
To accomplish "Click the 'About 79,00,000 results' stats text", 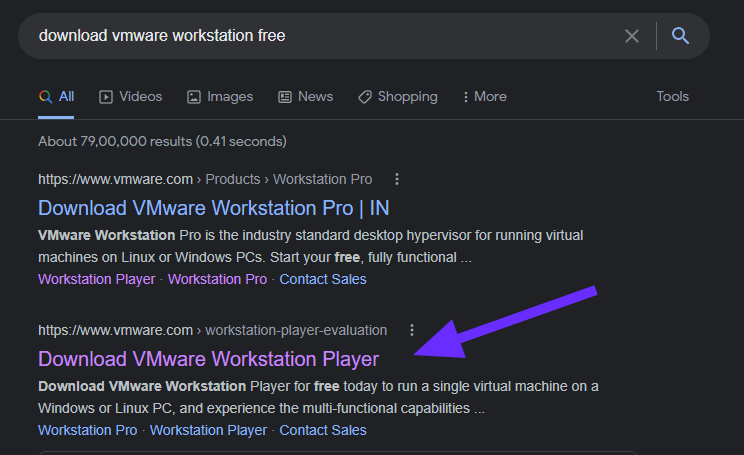I will tap(162, 141).
